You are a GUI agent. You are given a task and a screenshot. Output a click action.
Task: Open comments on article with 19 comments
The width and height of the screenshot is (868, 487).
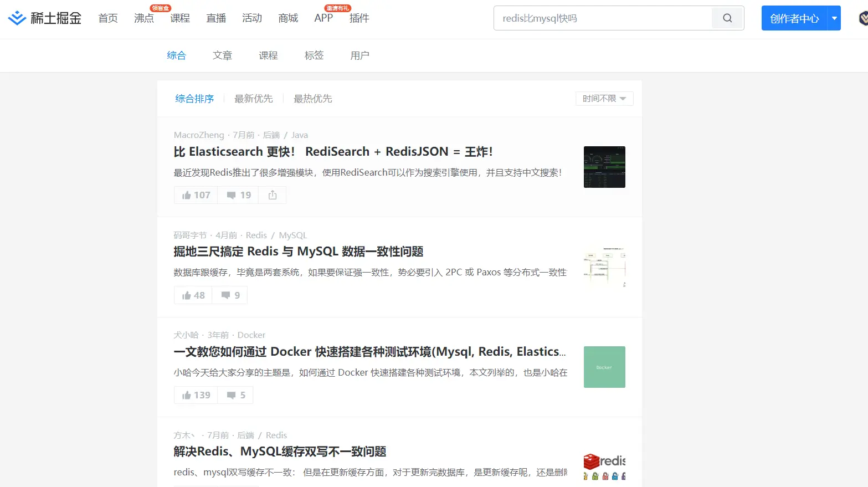[x=239, y=195]
